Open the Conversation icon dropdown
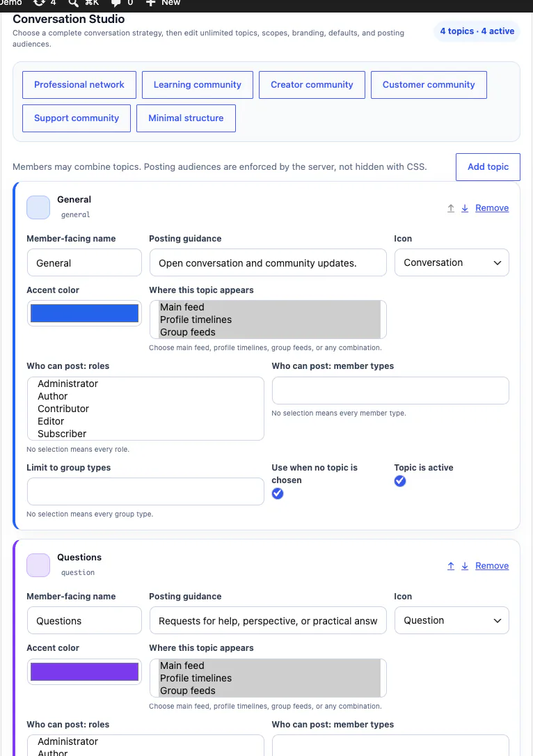Image resolution: width=533 pixels, height=756 pixels. [452, 262]
